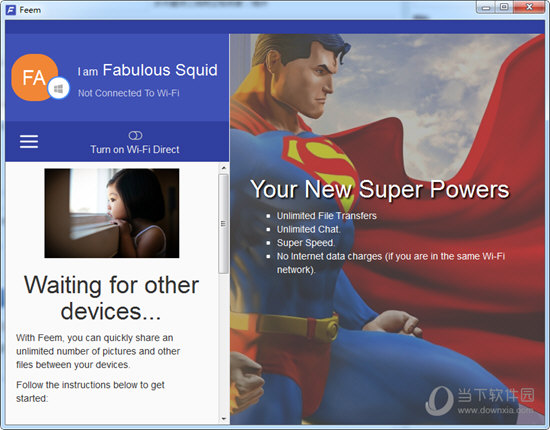550x430 pixels.
Task: Click Your New Super Powers heading
Action: [380, 189]
